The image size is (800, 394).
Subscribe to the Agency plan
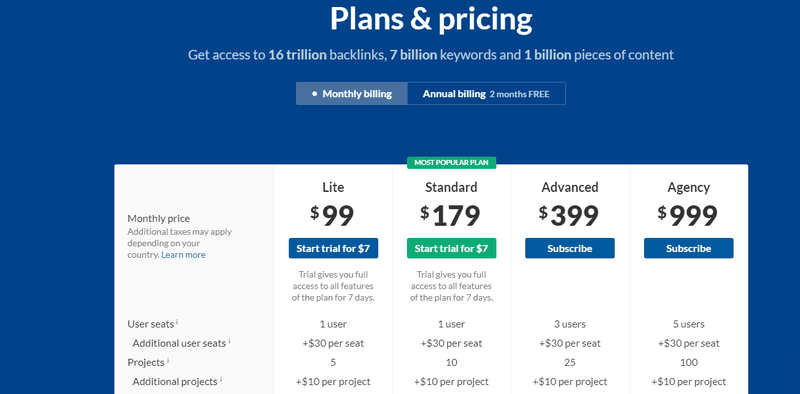point(688,249)
